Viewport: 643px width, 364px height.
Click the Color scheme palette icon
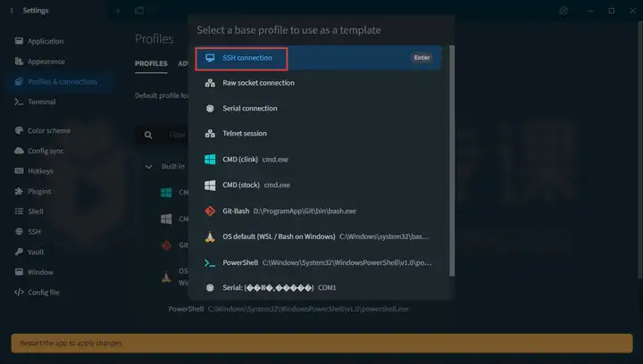coord(19,130)
